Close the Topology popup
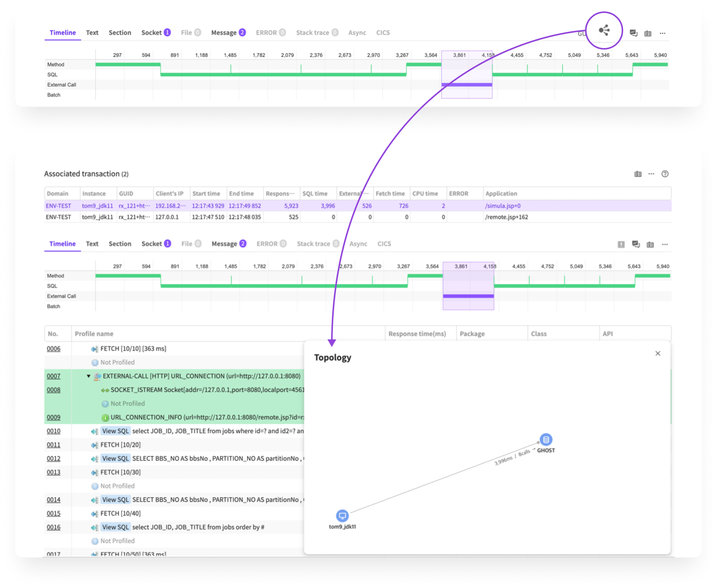 click(x=658, y=353)
